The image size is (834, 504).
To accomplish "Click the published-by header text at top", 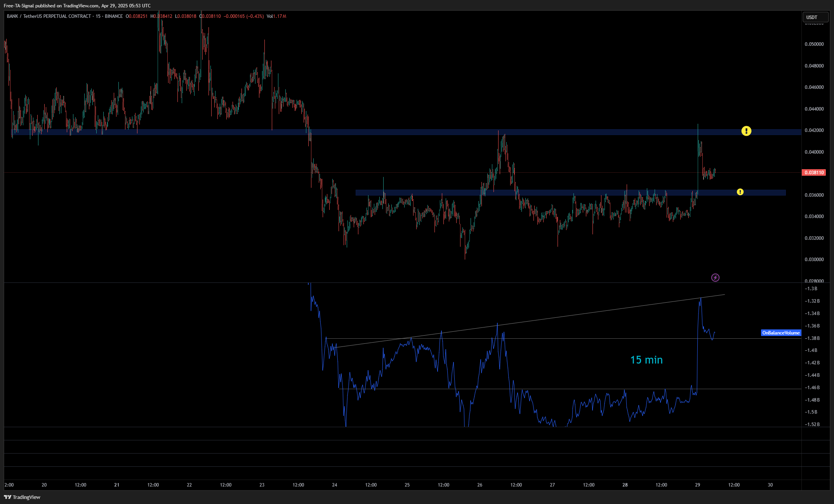I will click(77, 6).
